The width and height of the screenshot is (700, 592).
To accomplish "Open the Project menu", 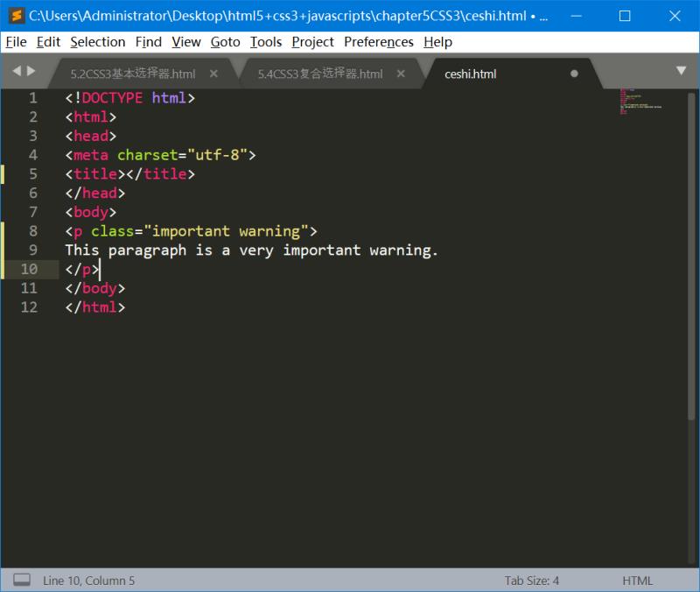I will 313,42.
